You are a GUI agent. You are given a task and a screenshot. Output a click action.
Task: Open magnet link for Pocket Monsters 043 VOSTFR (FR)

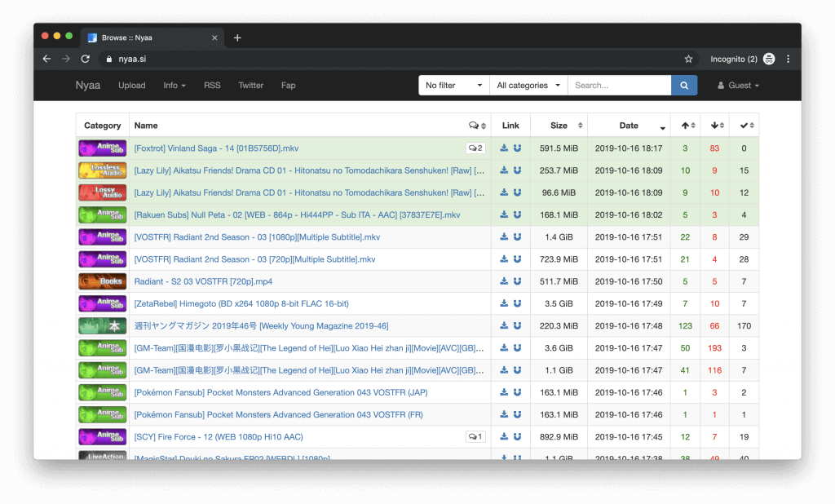[517, 414]
